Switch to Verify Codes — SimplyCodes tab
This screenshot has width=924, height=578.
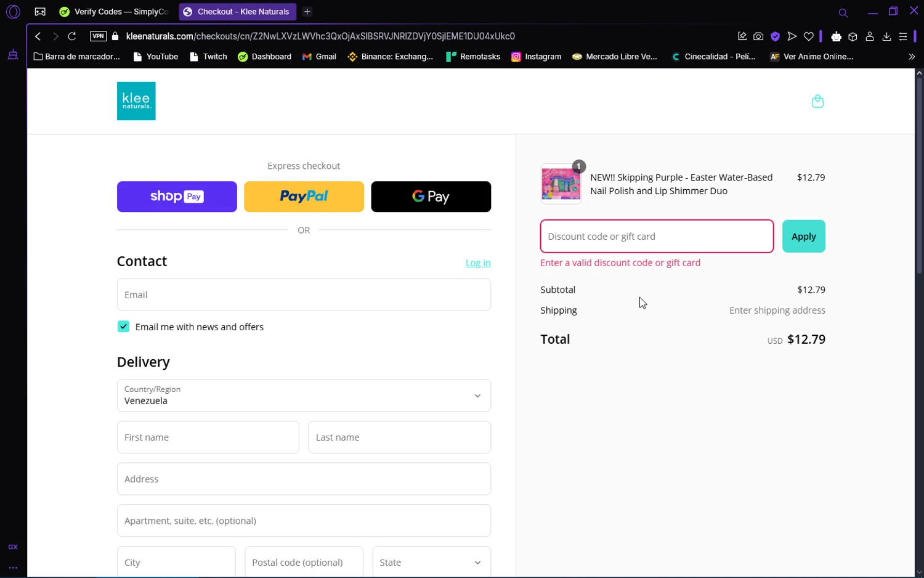[x=114, y=12]
